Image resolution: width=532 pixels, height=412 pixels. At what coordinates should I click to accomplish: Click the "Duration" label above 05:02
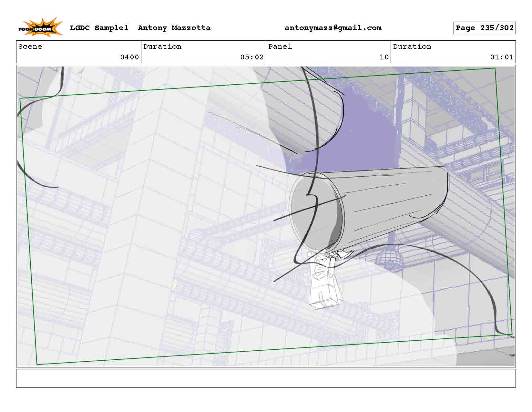(x=162, y=46)
